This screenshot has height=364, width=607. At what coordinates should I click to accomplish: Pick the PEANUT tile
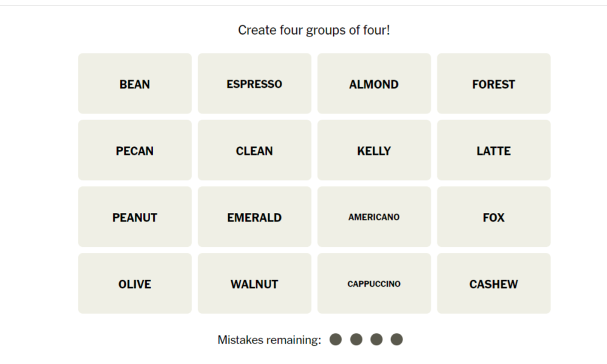pyautogui.click(x=135, y=217)
